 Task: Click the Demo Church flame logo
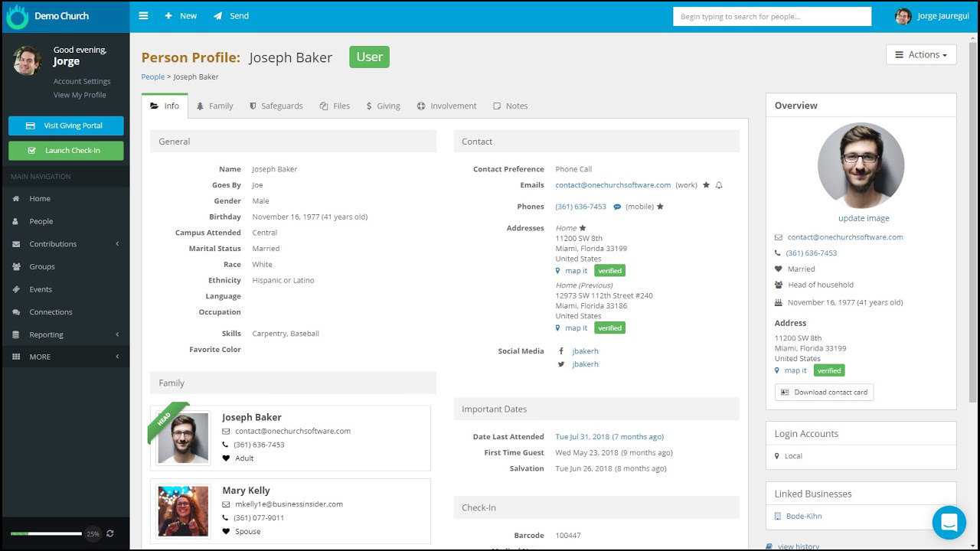(17, 16)
